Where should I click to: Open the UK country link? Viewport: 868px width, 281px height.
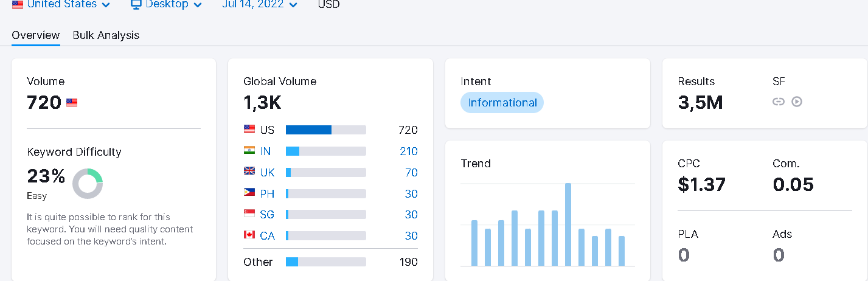point(267,172)
